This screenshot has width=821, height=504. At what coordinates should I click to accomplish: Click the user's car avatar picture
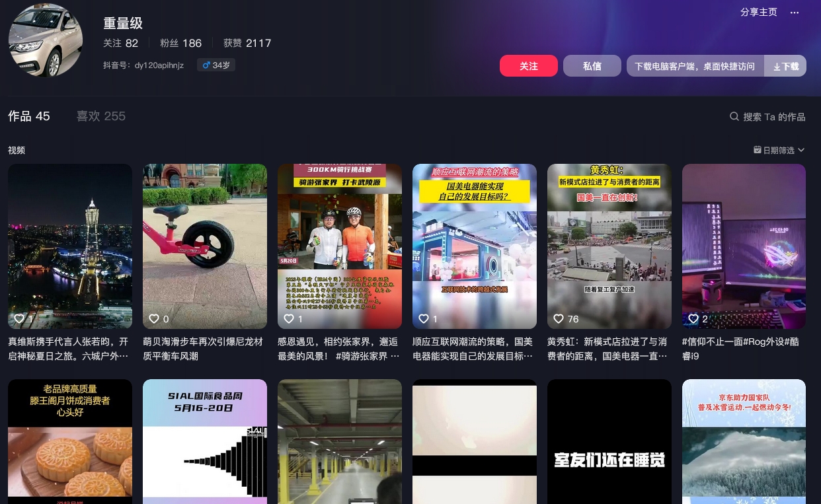[x=46, y=40]
